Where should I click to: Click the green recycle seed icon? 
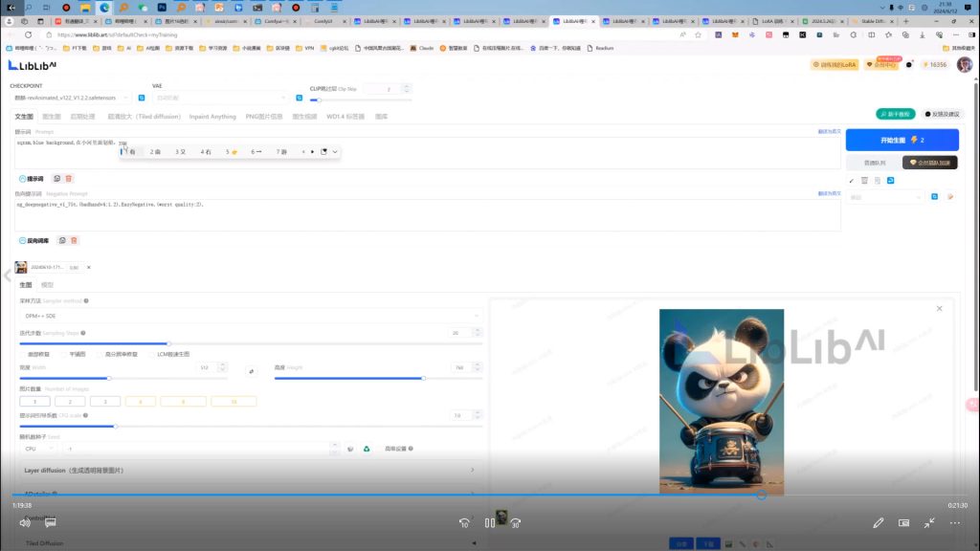point(366,449)
